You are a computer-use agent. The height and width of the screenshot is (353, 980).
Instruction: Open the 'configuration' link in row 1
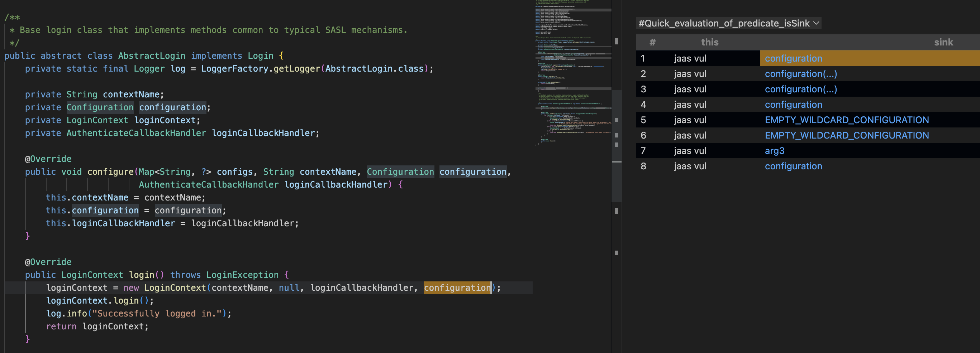click(x=793, y=58)
